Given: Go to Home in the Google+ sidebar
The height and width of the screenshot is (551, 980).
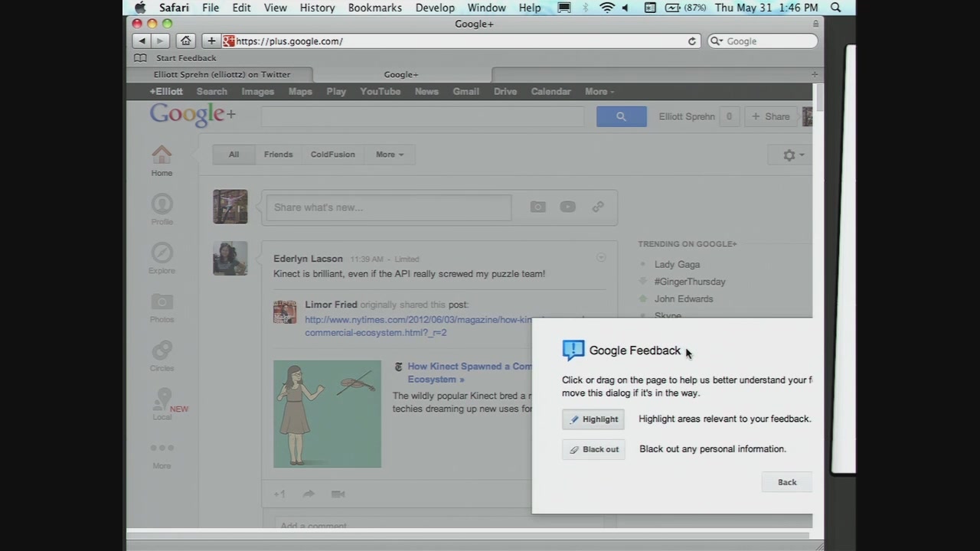Looking at the screenshot, I should point(162,161).
